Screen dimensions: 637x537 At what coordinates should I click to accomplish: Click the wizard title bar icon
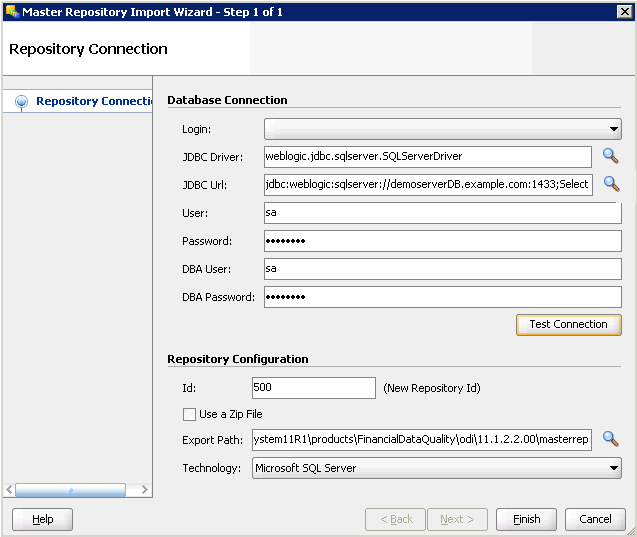(x=11, y=11)
